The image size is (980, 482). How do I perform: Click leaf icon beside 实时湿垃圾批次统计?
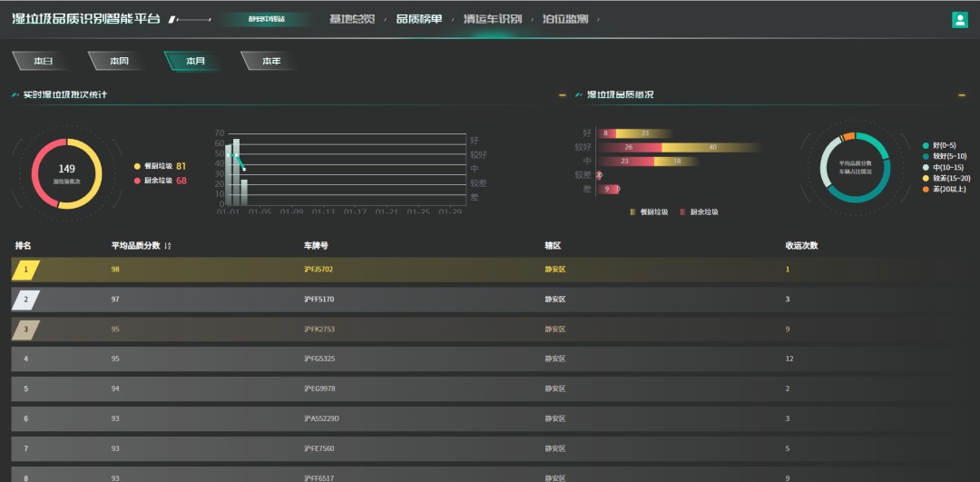[x=15, y=94]
